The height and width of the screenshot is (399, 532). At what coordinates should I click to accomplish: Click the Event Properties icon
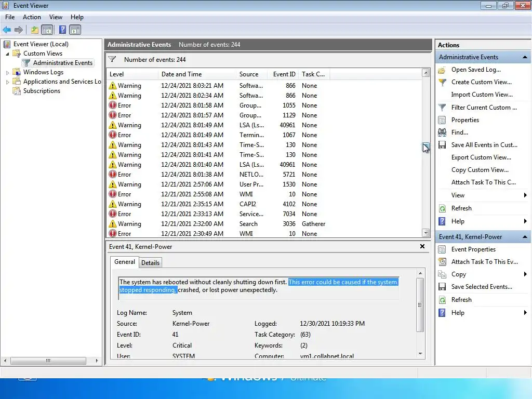pyautogui.click(x=442, y=249)
